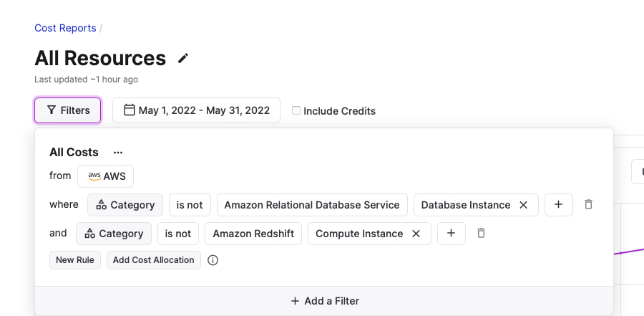Click the Amazon Relational Database Service value
This screenshot has width=644, height=316.
312,205
